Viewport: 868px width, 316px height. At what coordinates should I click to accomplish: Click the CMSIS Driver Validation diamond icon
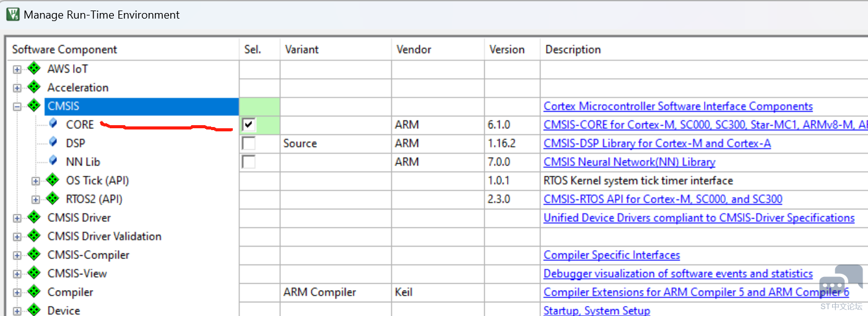click(34, 236)
